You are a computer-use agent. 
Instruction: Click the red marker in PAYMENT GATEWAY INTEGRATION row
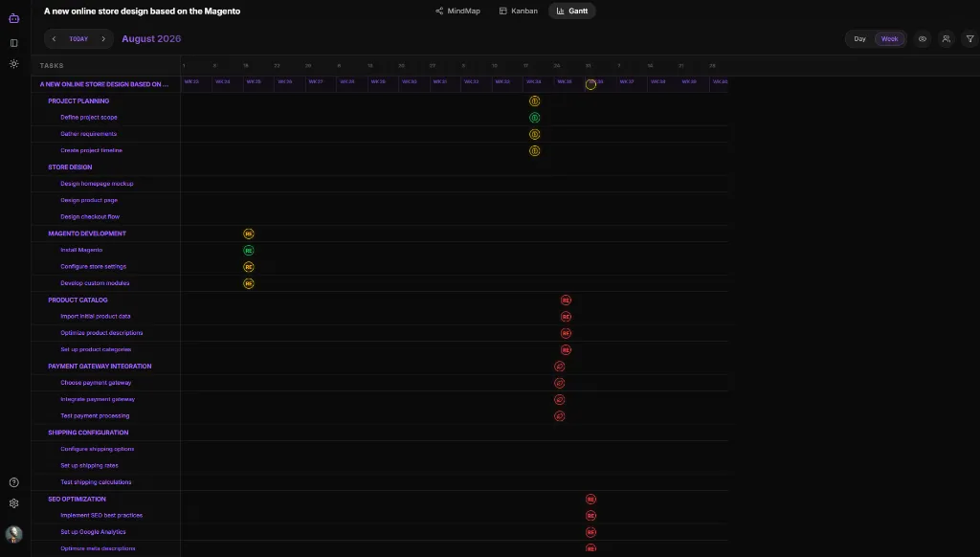coord(559,367)
